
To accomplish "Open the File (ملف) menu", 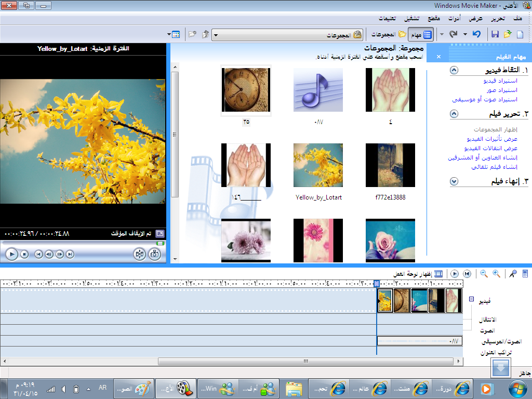I will click(517, 18).
